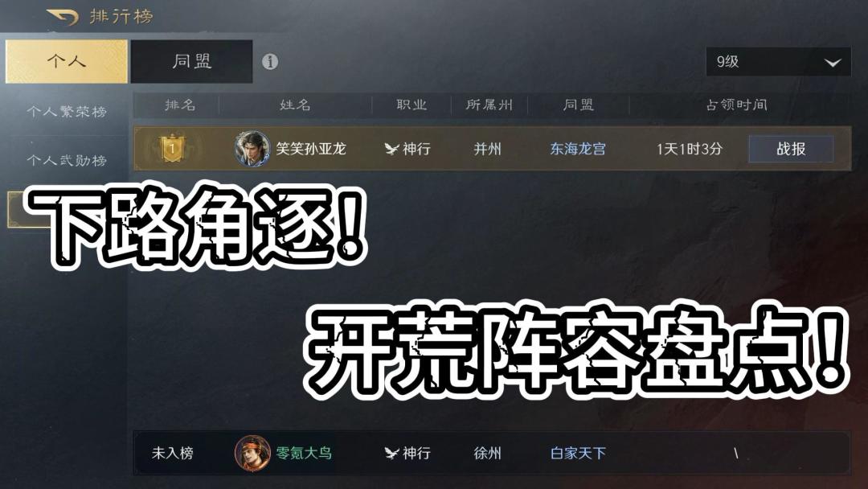
Task: Click the chevron arrow of level selector
Action: [833, 63]
